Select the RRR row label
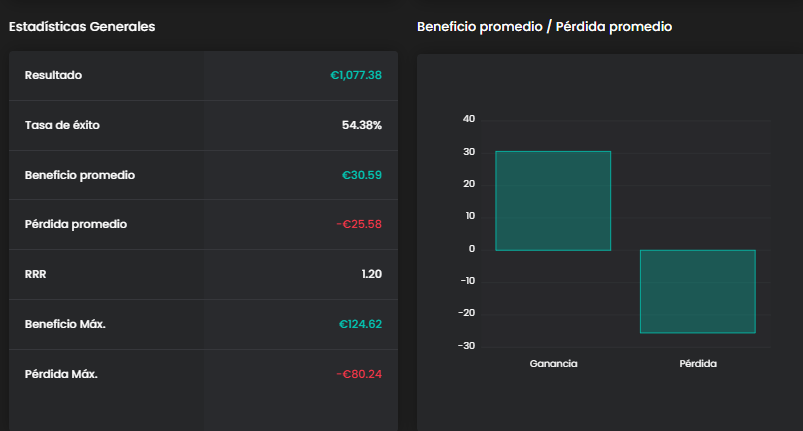 (x=37, y=274)
